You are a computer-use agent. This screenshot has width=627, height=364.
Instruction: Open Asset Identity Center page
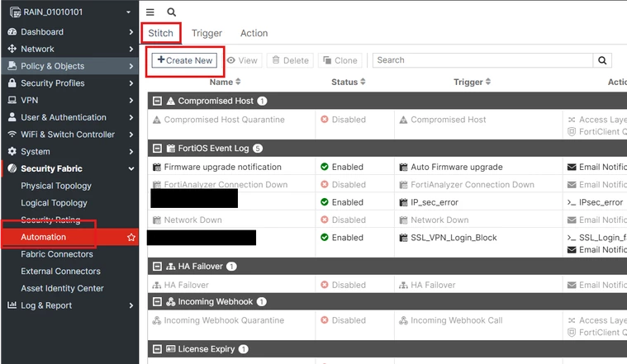tap(63, 289)
